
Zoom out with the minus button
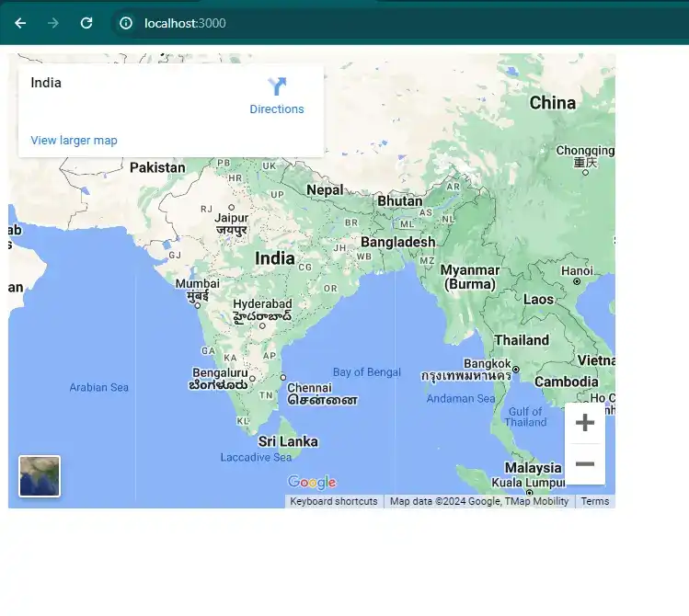click(x=584, y=464)
